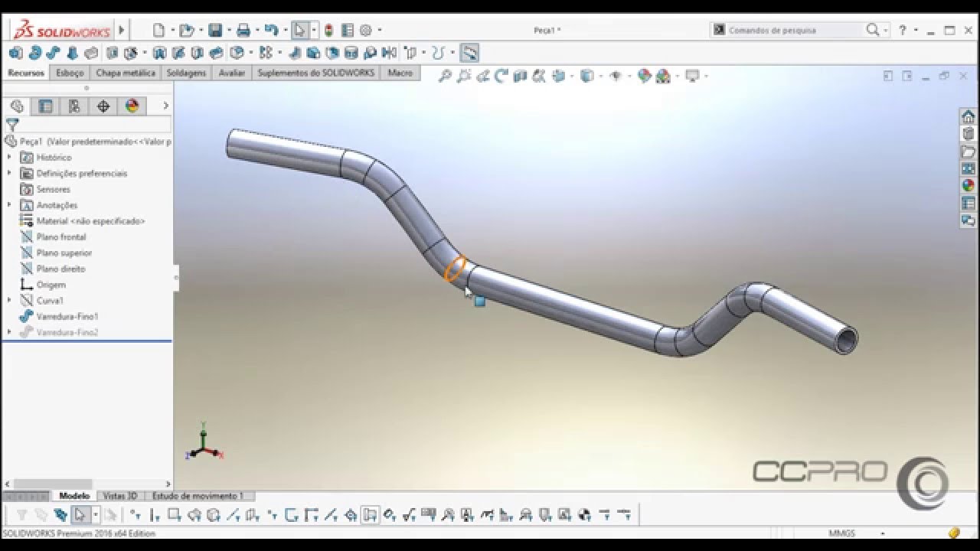Click the Rebuild traffic light icon
This screenshot has height=551, width=980.
tap(328, 31)
